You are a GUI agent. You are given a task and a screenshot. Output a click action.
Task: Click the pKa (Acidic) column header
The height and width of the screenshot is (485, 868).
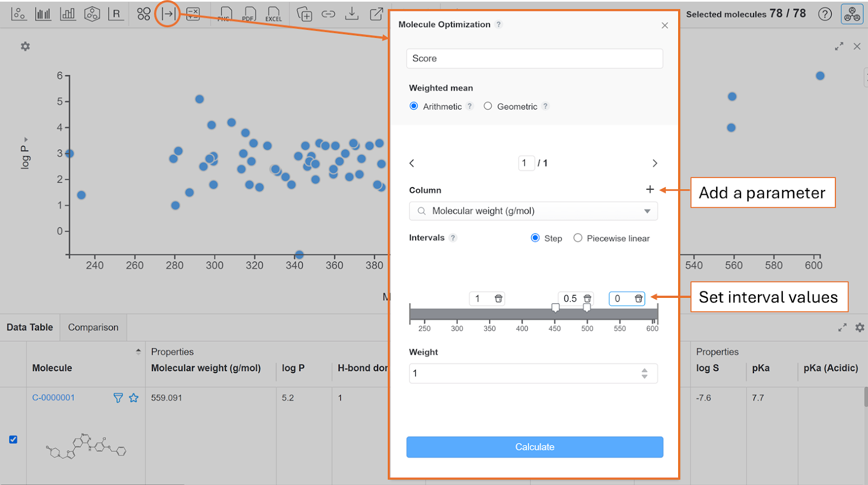point(831,368)
